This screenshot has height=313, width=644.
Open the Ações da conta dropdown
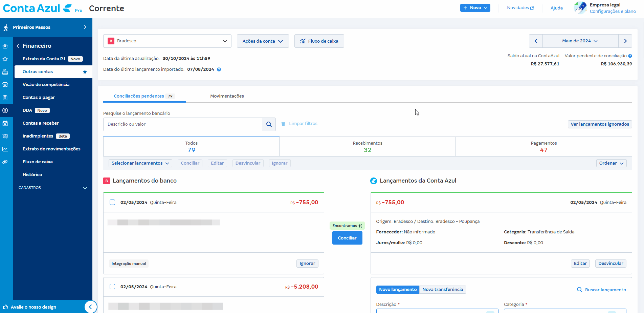click(x=263, y=41)
